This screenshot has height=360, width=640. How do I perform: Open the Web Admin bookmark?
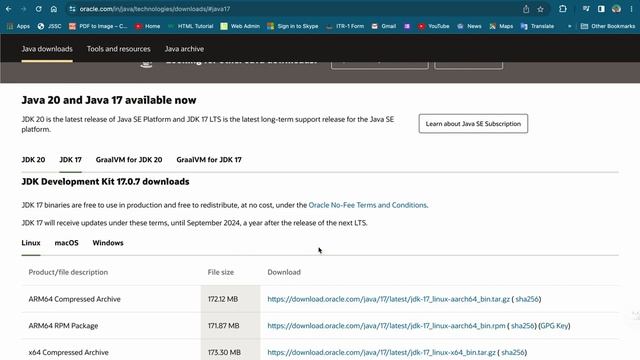coord(240,26)
